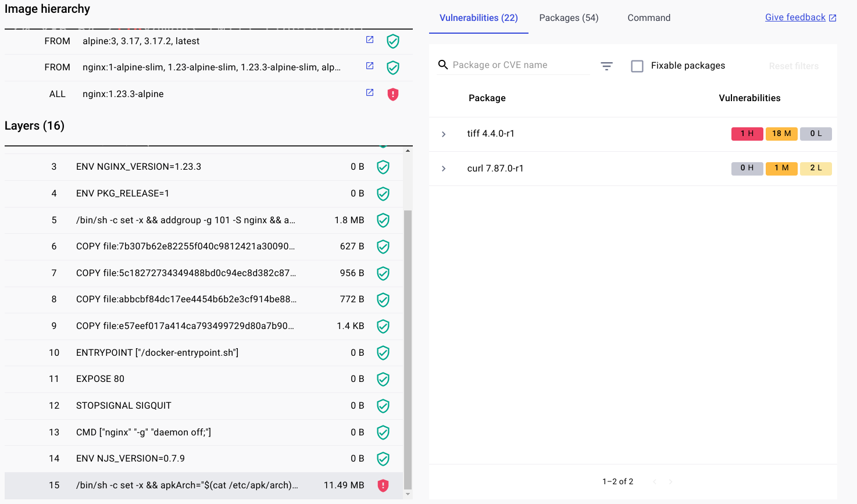Image resolution: width=857 pixels, height=504 pixels.
Task: Click tiff 4.4.0-r1 package name
Action: coord(491,134)
